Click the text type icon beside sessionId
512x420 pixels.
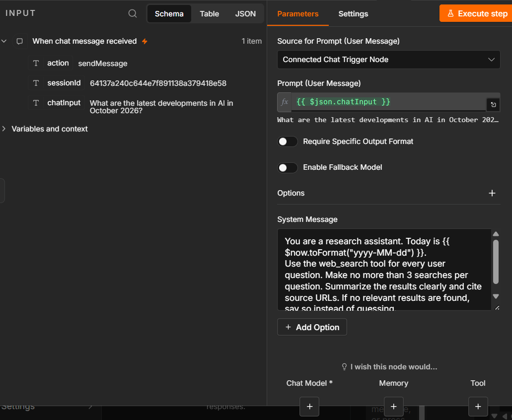pyautogui.click(x=36, y=83)
